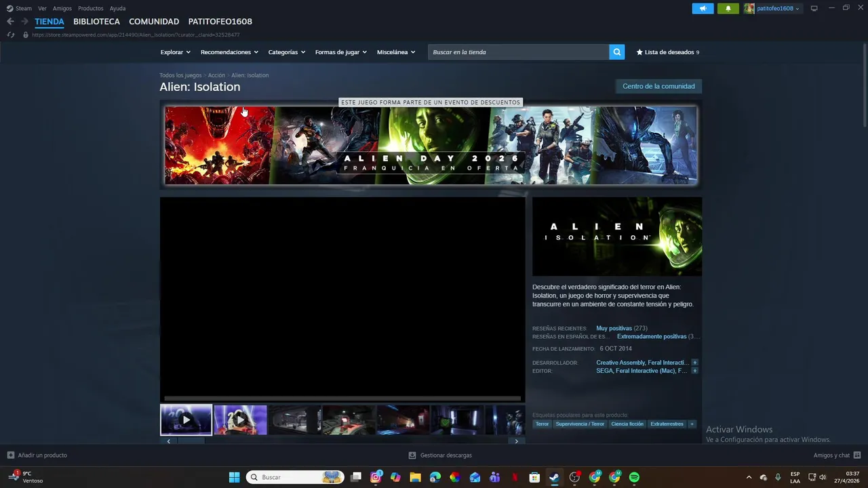Expand the Recomendaciones dropdown
This screenshot has width=868, height=488.
(229, 52)
